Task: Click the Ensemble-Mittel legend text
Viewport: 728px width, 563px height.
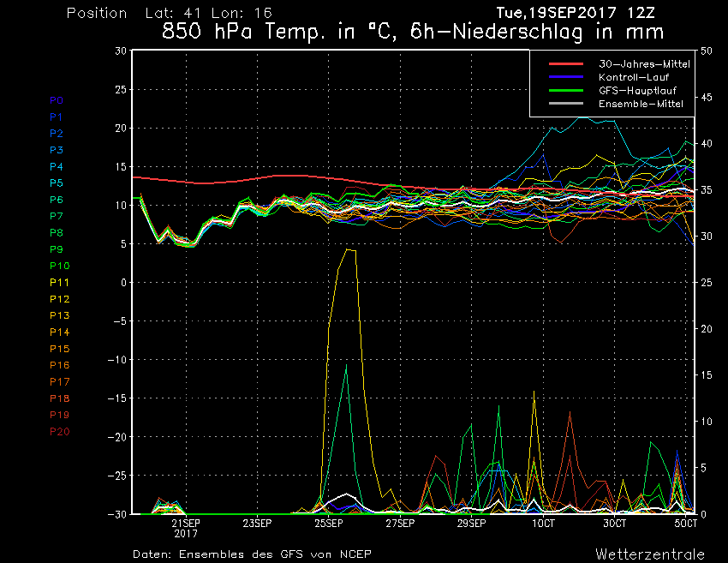Action: [641, 104]
